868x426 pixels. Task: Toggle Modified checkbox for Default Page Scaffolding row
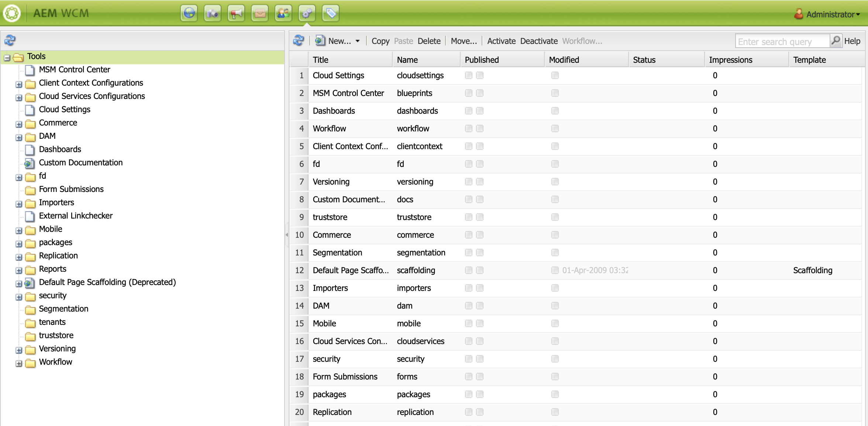(x=555, y=270)
